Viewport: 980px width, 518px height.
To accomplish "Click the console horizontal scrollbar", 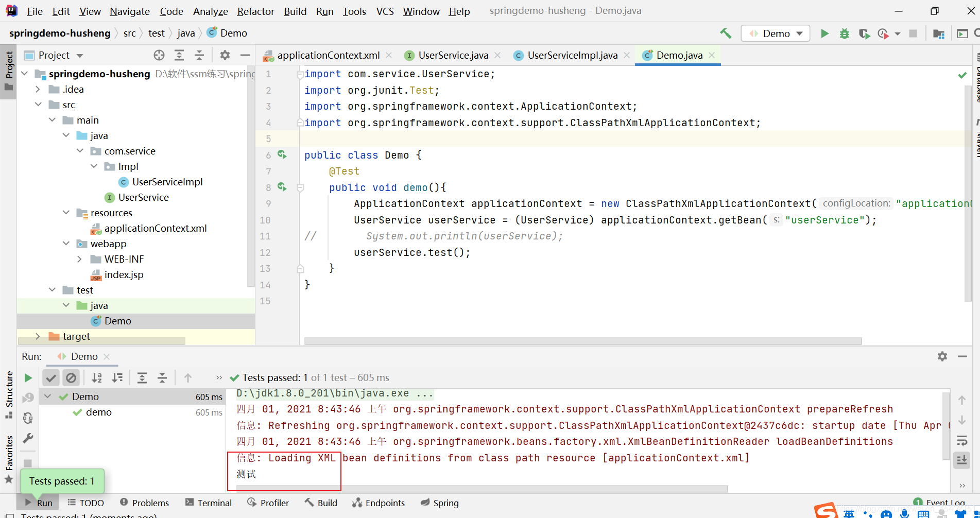I will coord(482,488).
